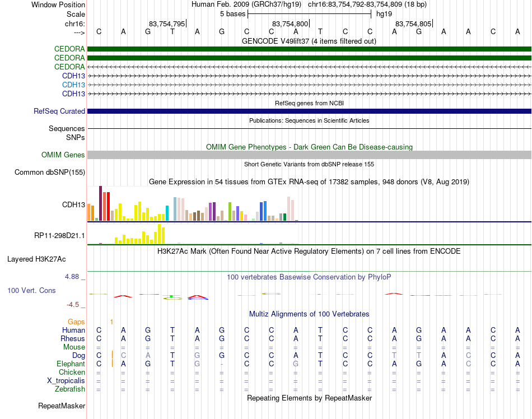This screenshot has width=532, height=419.
Task: Click the cyan bar in CDH13 expression chart
Action: pyautogui.click(x=167, y=213)
